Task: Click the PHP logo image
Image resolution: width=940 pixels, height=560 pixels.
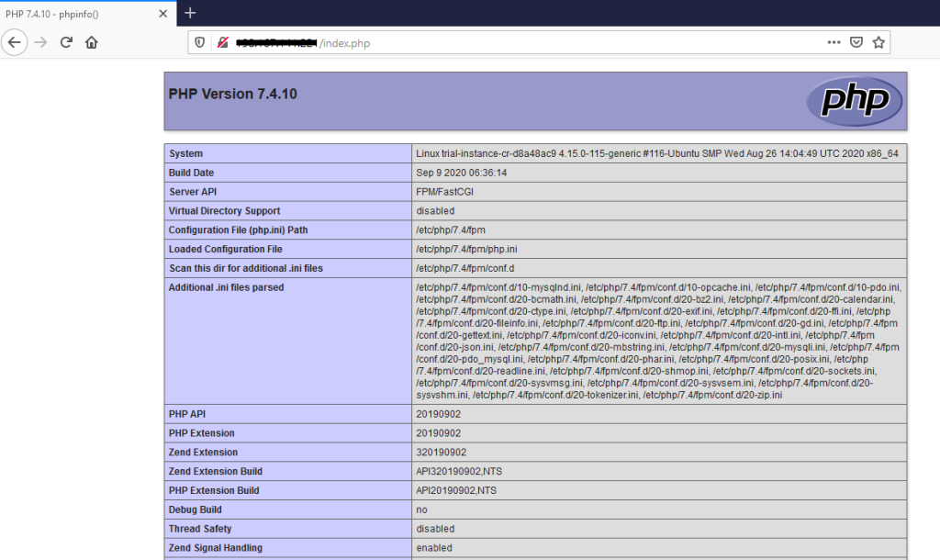Action: click(x=855, y=101)
